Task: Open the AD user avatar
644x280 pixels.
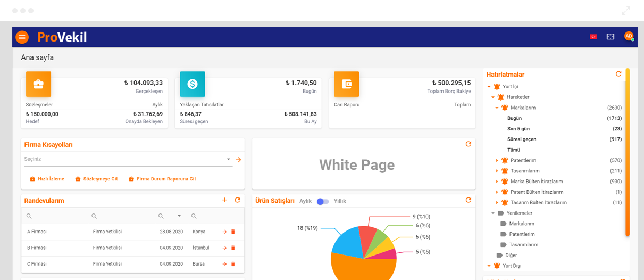Action: [629, 36]
